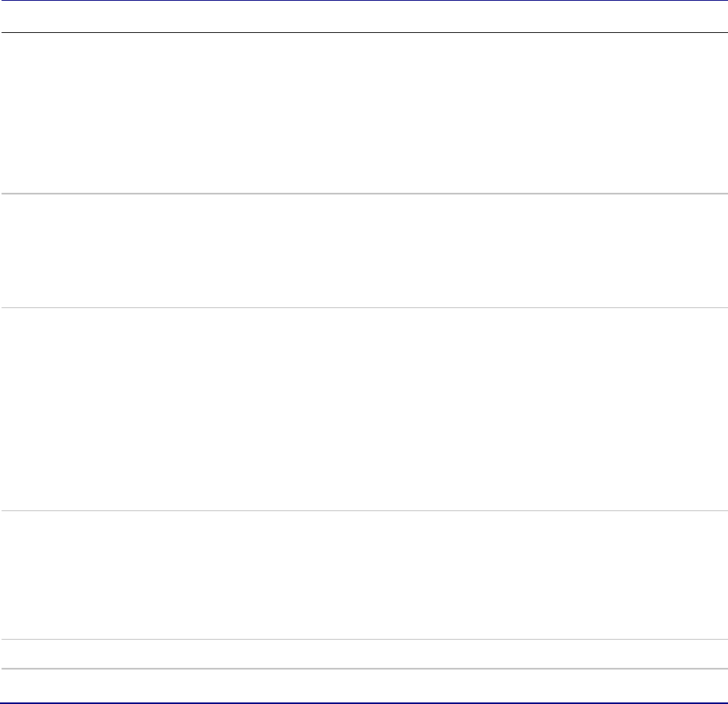728x704 pixels.
Task: Click the dark blue top border line
Action: click(x=364, y=1)
